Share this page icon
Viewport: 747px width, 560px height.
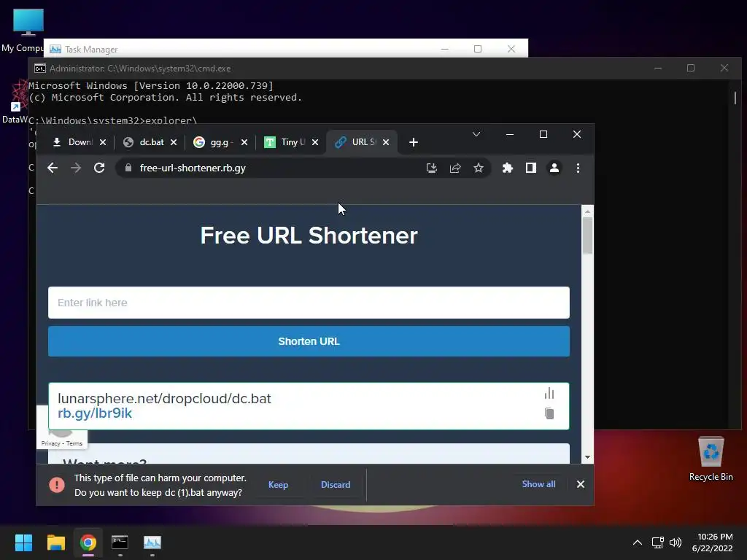coord(455,168)
